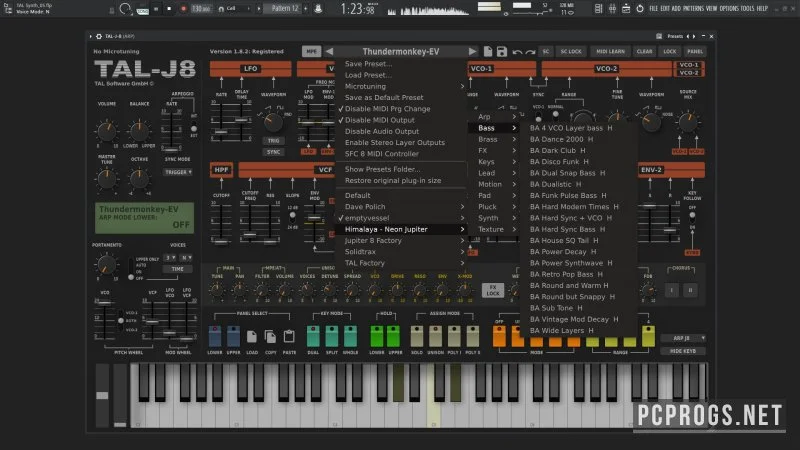The image size is (800, 450).
Task: Expand the Microtuning submenu
Action: coord(401,86)
